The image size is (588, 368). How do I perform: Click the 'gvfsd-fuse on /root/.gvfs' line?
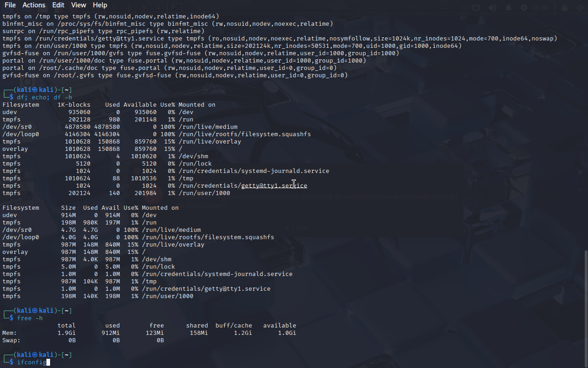pyautogui.click(x=175, y=75)
